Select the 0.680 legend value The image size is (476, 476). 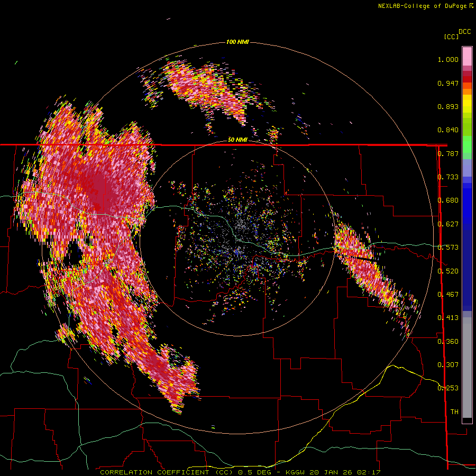click(448, 200)
